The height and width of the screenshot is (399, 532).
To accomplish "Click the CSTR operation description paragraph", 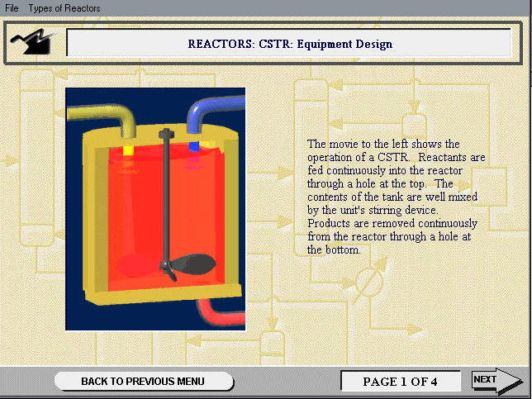I will pos(397,197).
